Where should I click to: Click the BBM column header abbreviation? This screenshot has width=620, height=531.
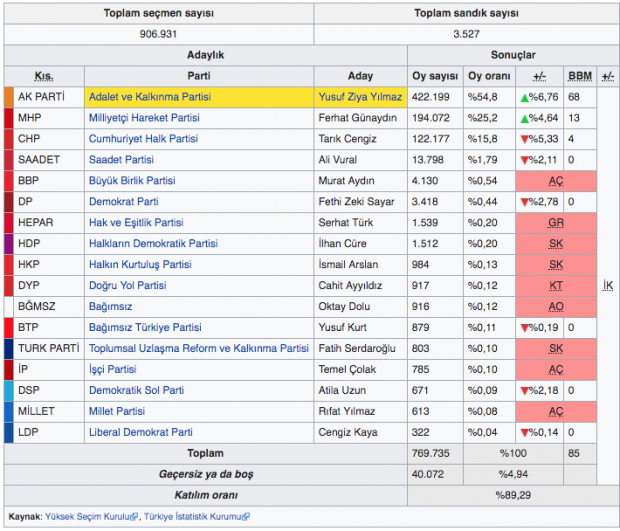[x=579, y=76]
